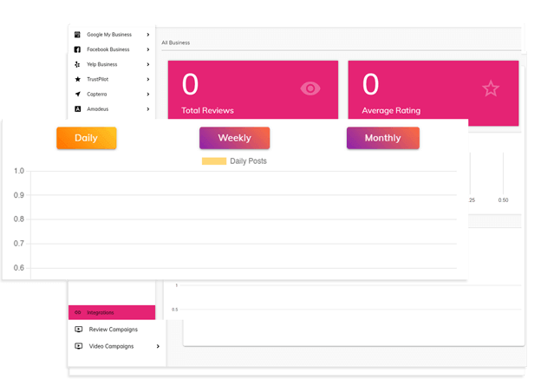Click the star icon on Average Rating card
The image size is (541, 392).
(x=491, y=88)
